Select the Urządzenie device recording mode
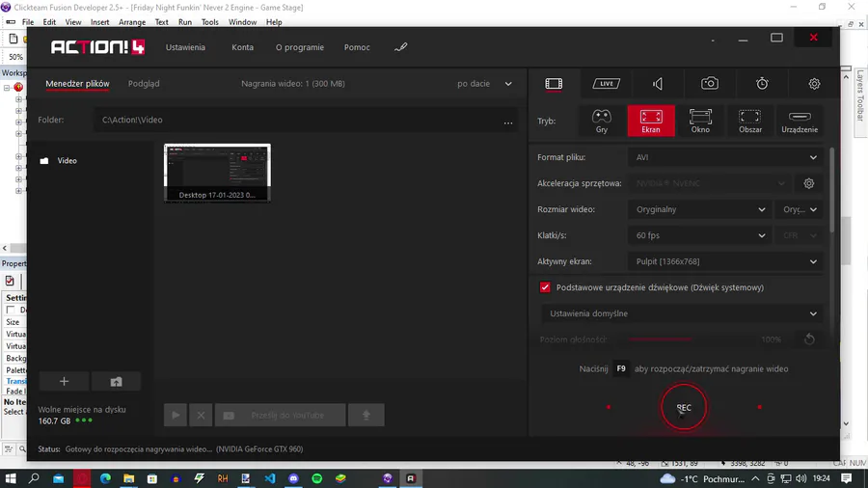 point(800,121)
